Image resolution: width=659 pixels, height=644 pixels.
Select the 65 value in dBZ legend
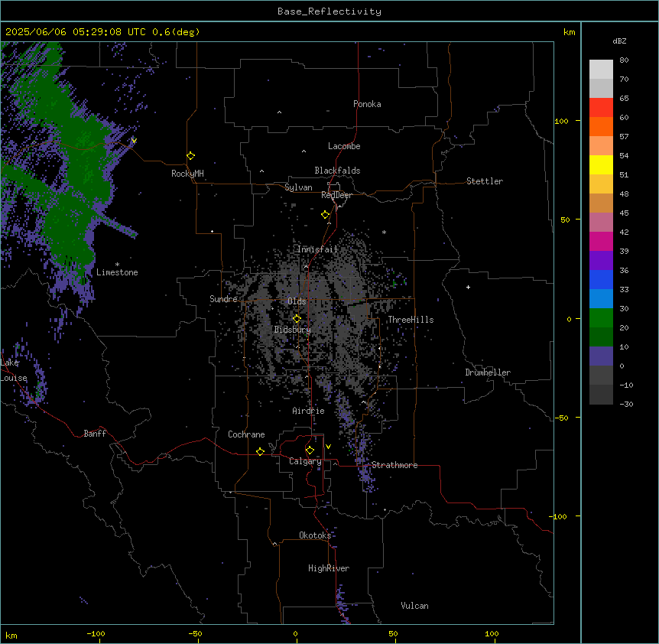pos(624,99)
